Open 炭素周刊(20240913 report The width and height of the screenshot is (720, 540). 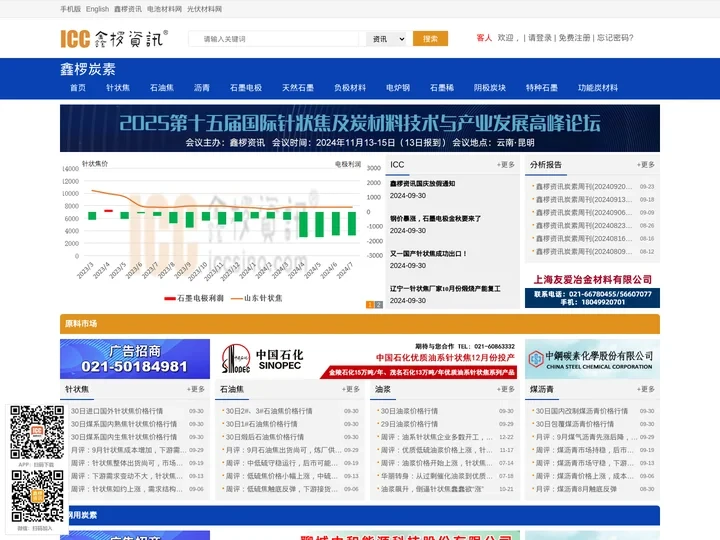point(584,199)
